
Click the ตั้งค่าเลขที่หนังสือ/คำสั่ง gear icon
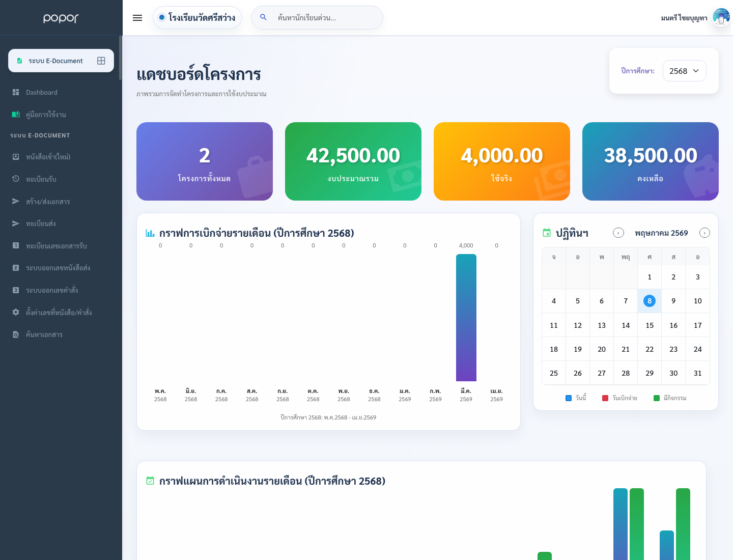coord(16,312)
